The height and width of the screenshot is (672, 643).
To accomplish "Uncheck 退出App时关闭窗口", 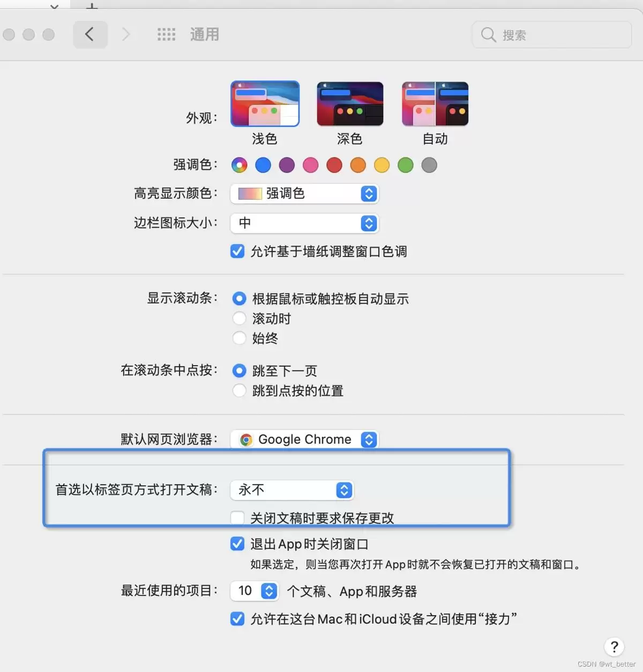I will coord(237,543).
